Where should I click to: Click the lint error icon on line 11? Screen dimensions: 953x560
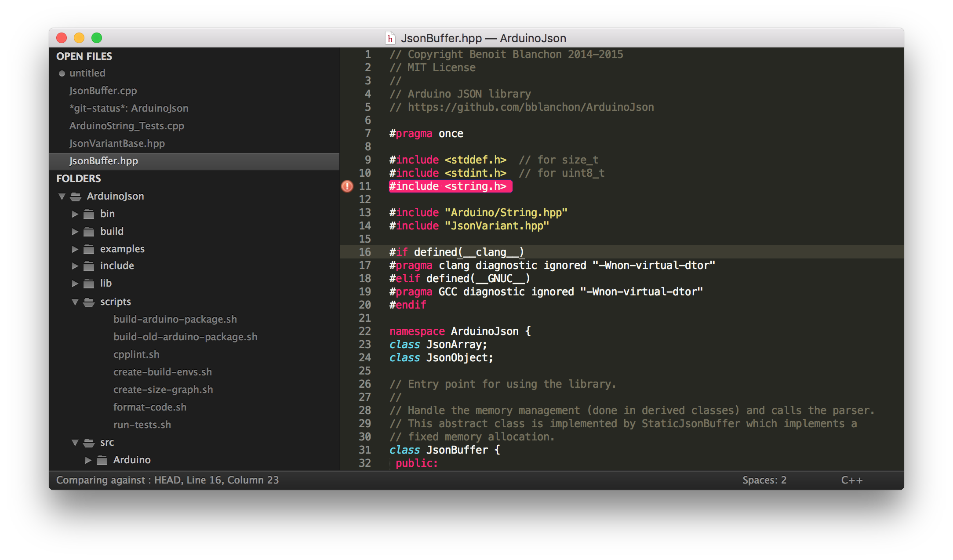click(x=347, y=186)
